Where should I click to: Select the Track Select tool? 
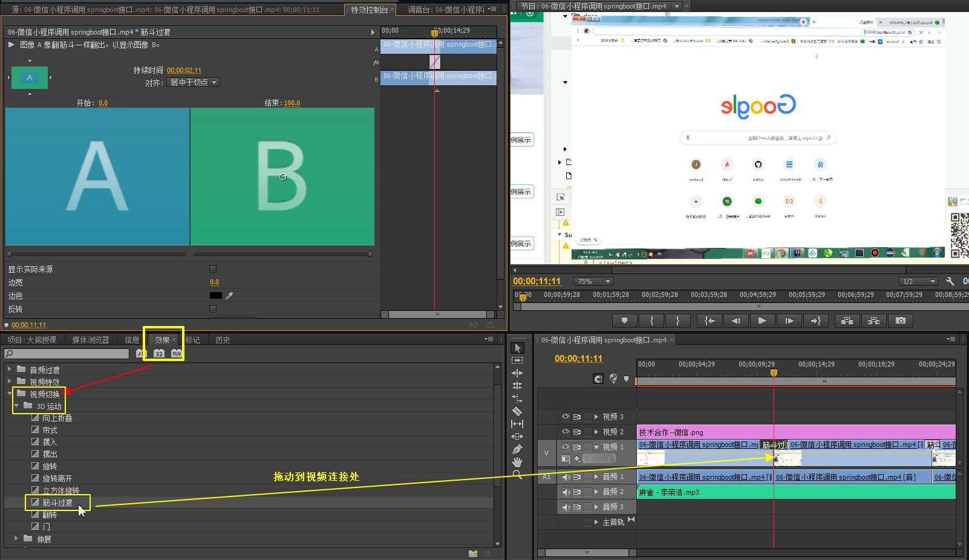coord(517,360)
